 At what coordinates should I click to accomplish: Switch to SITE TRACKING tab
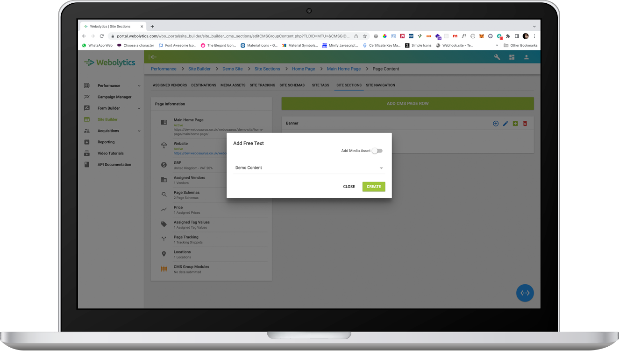tap(262, 85)
